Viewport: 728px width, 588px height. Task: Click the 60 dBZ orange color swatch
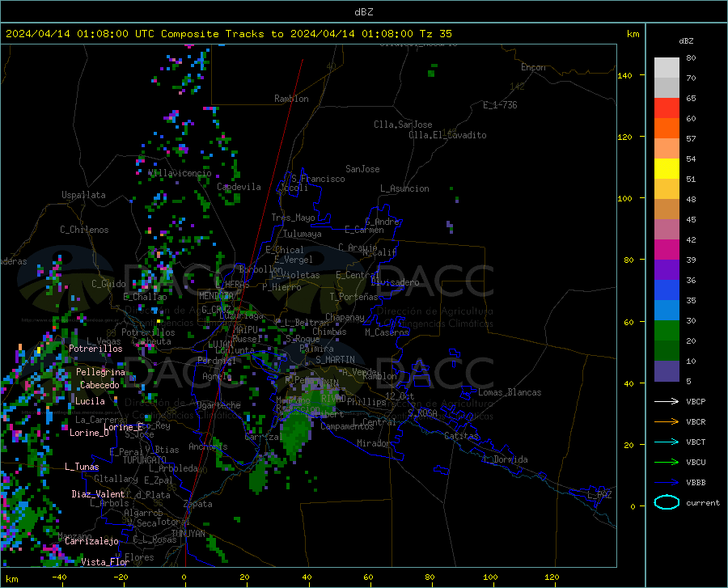point(667,129)
